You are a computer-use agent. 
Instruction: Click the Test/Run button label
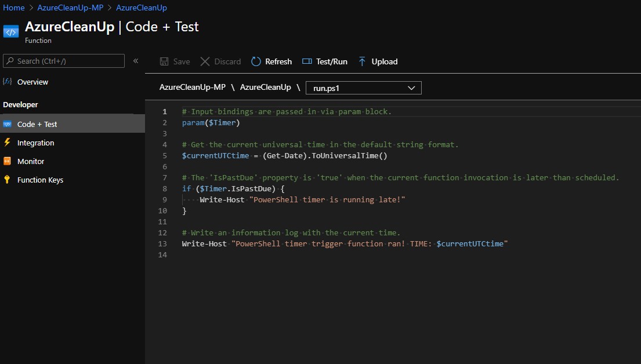tap(332, 61)
